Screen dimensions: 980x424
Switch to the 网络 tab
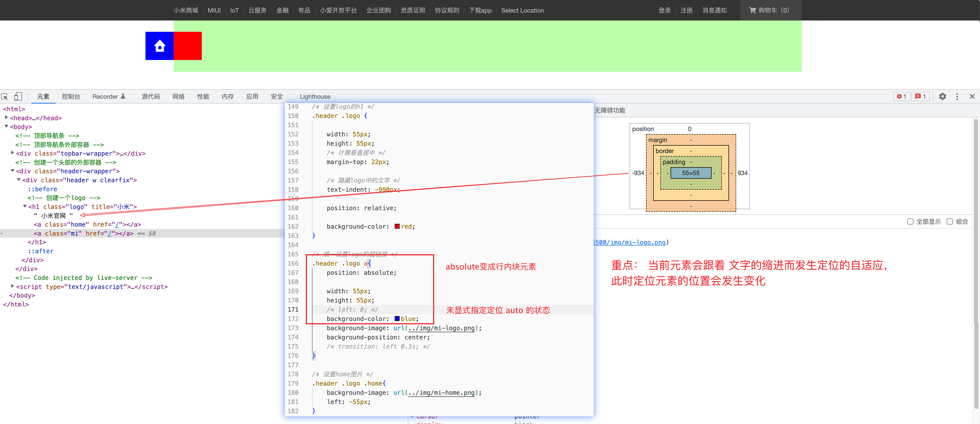(179, 97)
